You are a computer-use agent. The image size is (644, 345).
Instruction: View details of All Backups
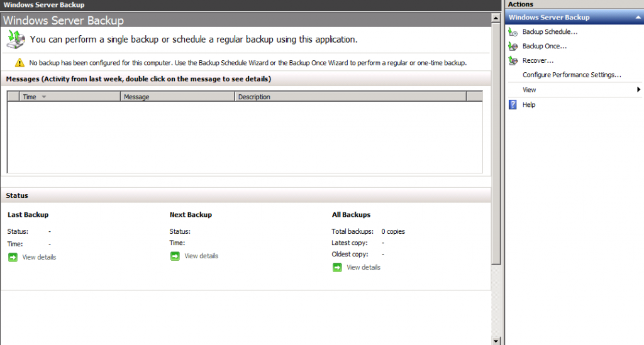coord(364,268)
